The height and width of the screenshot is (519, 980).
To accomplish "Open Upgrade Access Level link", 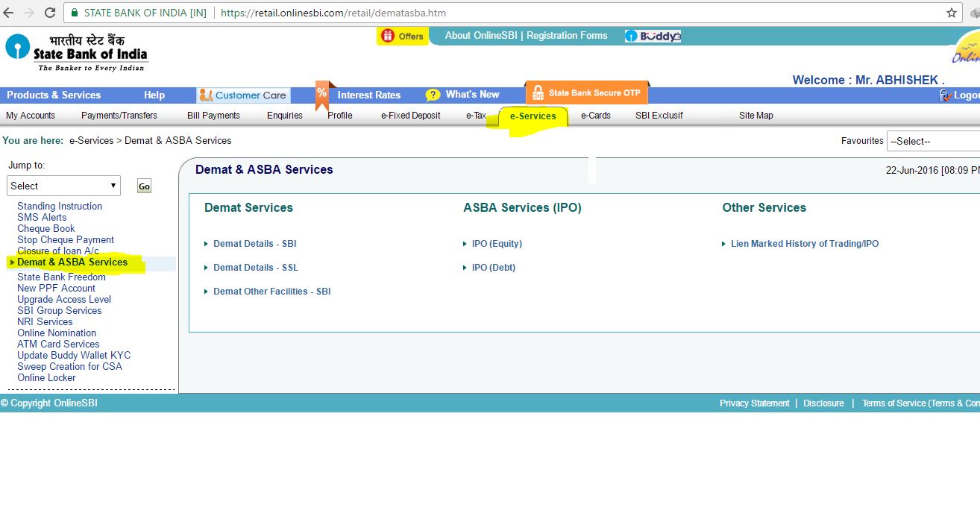I will (64, 300).
